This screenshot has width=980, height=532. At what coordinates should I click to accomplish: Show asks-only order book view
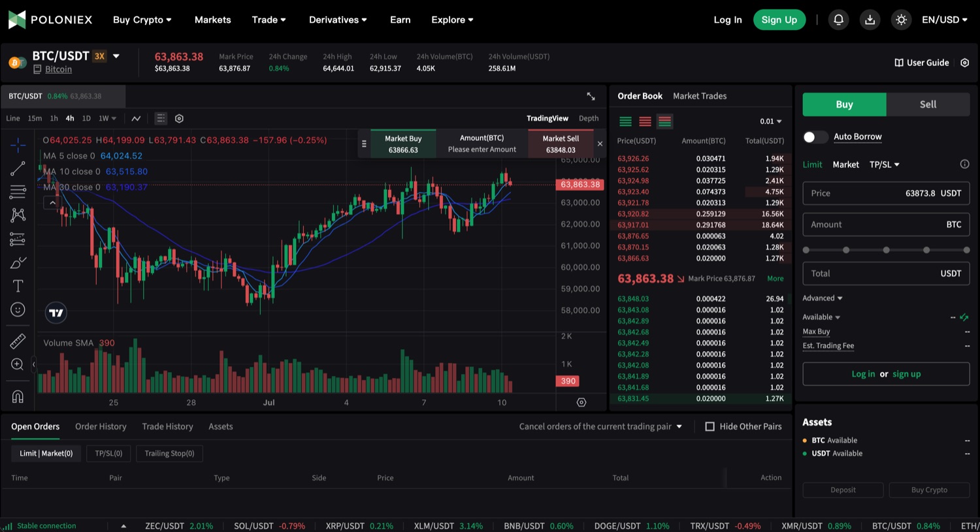pyautogui.click(x=645, y=121)
